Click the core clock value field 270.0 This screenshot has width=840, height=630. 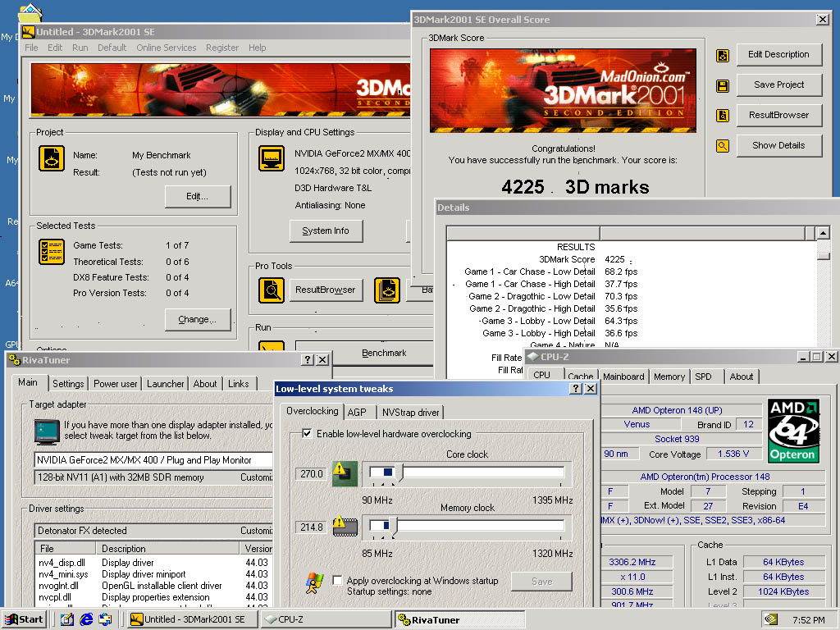coord(311,474)
